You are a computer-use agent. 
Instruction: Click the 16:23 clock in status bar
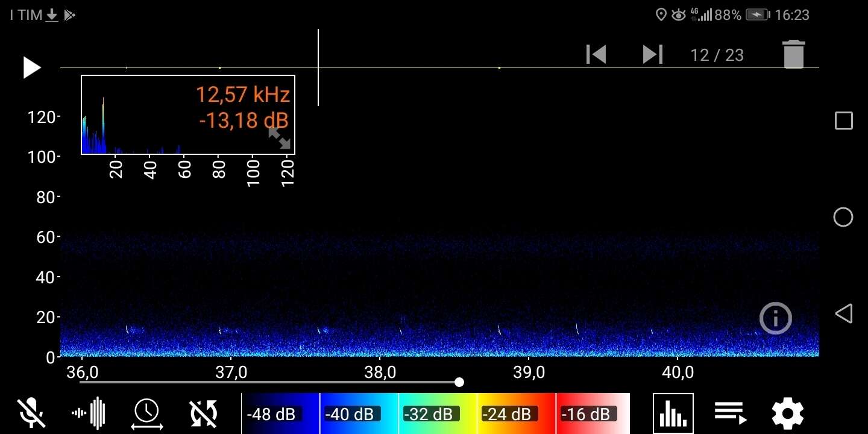[792, 15]
